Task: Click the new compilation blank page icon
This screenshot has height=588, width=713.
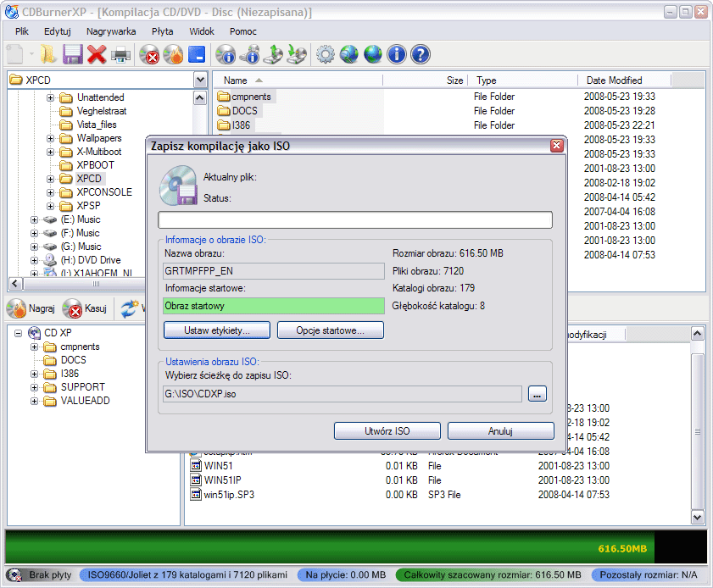Action: tap(14, 54)
